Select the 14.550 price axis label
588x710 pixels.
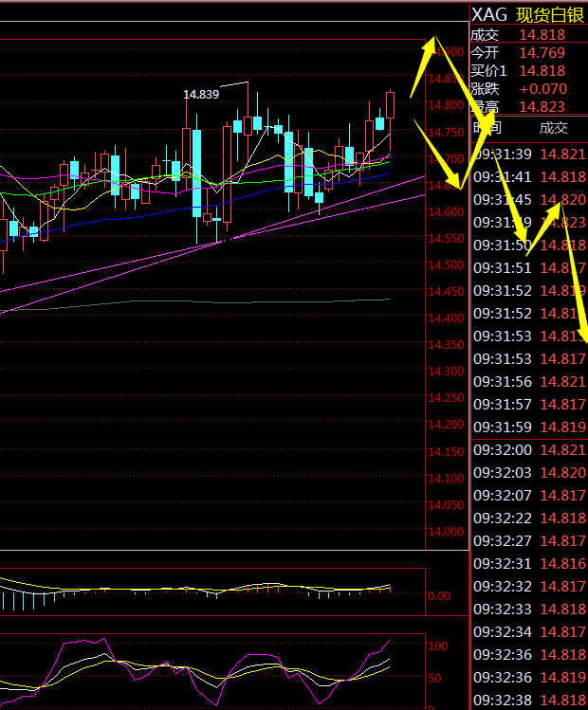(446, 239)
